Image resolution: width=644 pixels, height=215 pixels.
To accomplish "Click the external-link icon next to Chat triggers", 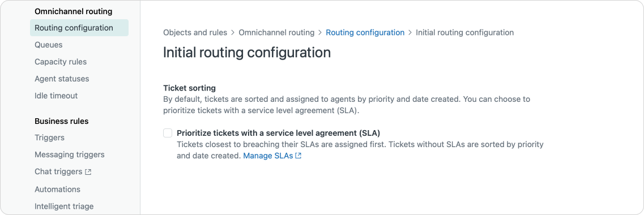I will click(x=88, y=173).
